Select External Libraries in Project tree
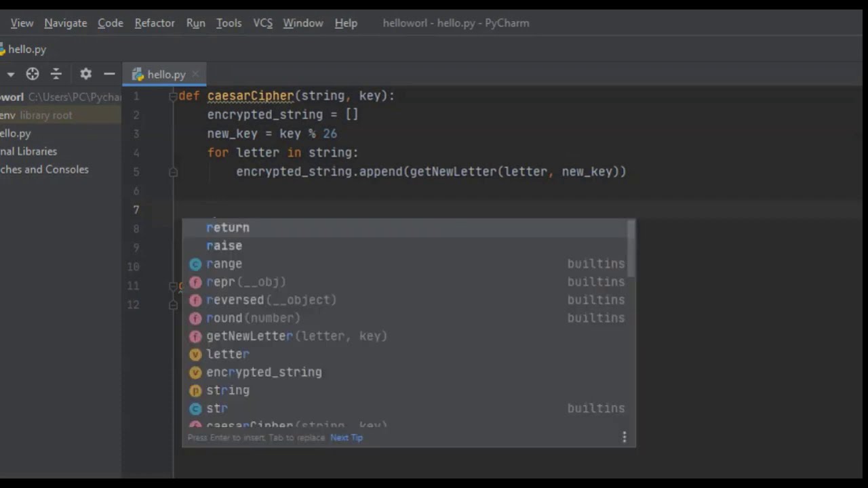 click(x=28, y=151)
